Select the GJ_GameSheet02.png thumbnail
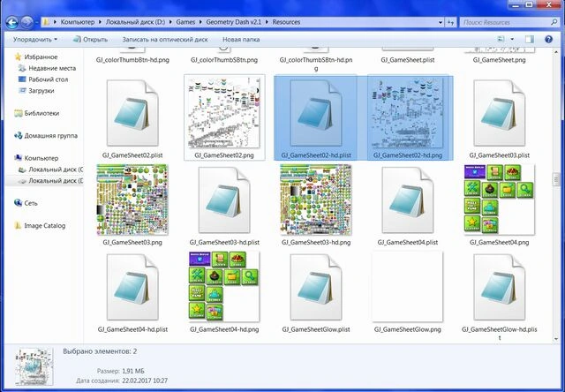Image resolution: width=565 pixels, height=392 pixels. 224,112
